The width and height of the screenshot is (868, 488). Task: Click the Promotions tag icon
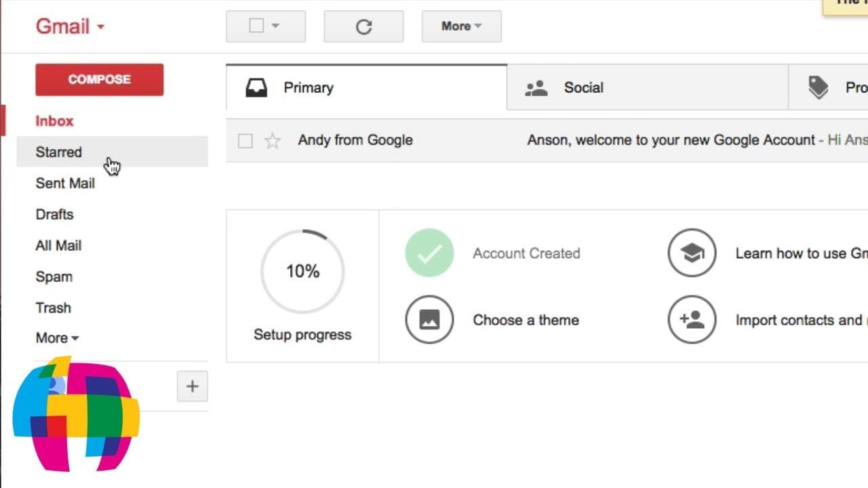pyautogui.click(x=818, y=87)
